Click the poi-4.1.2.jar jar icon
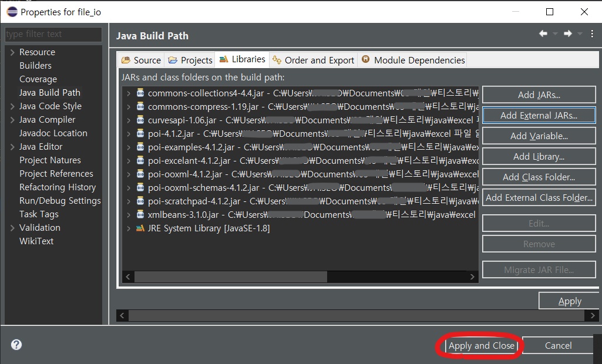This screenshot has width=602, height=364. coord(140,133)
